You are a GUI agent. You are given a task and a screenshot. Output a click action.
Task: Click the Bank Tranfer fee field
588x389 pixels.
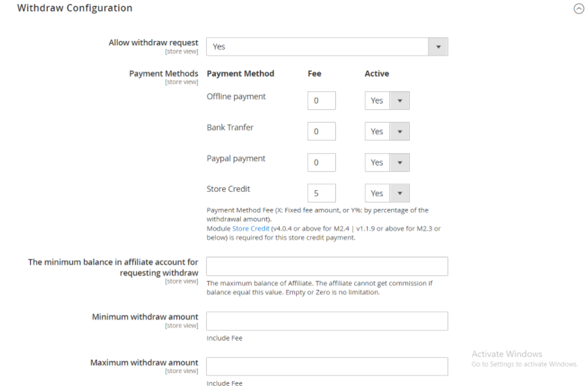click(x=321, y=132)
